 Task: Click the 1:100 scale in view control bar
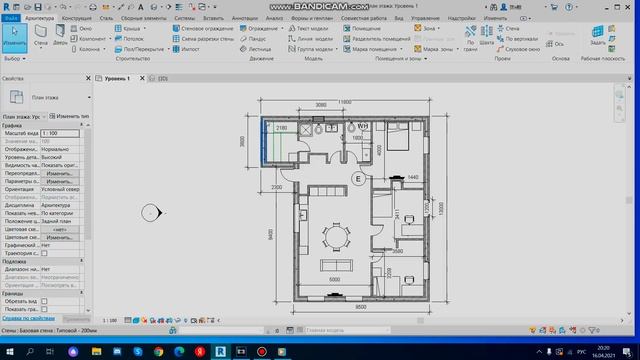[109, 320]
